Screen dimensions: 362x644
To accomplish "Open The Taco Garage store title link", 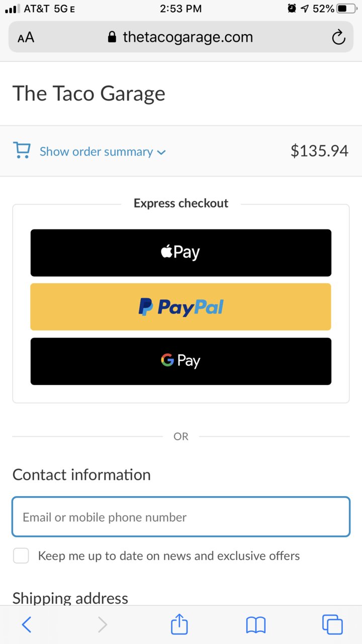I will [x=89, y=94].
